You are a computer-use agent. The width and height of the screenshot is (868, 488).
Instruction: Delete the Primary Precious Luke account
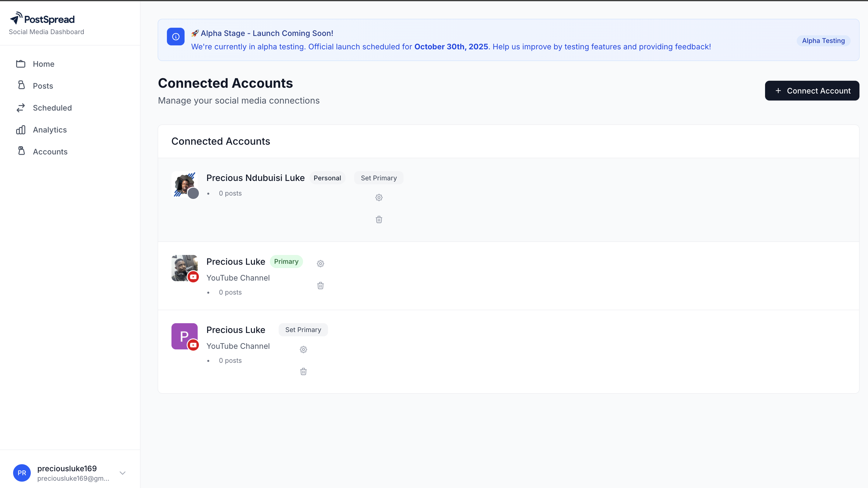(x=320, y=286)
